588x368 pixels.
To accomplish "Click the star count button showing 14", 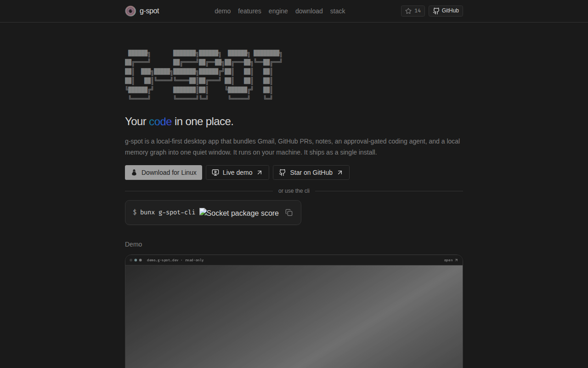I will (x=413, y=11).
